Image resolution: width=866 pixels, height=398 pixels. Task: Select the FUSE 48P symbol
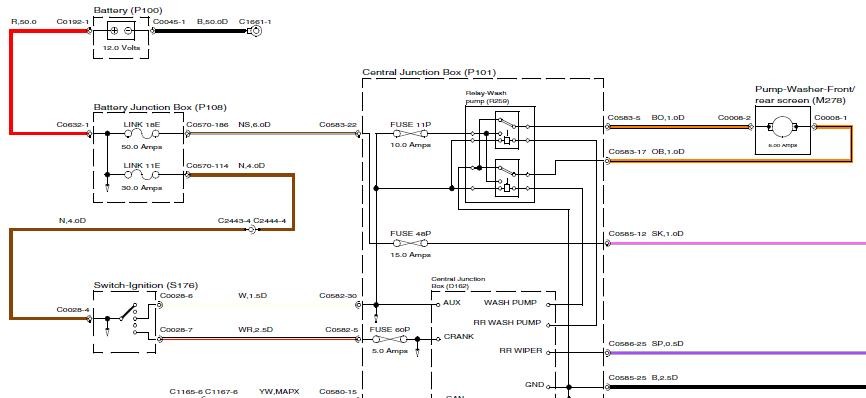pyautogui.click(x=410, y=243)
